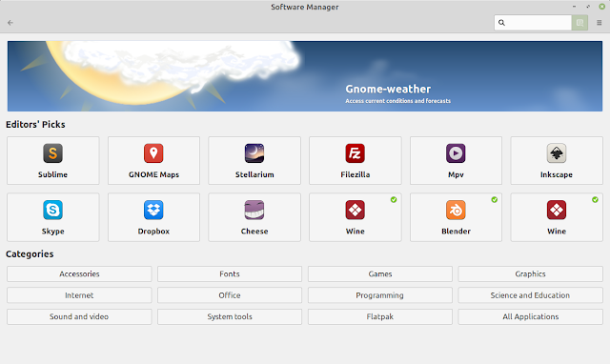Browse the Accessories category
The height and width of the screenshot is (364, 610).
coord(79,273)
